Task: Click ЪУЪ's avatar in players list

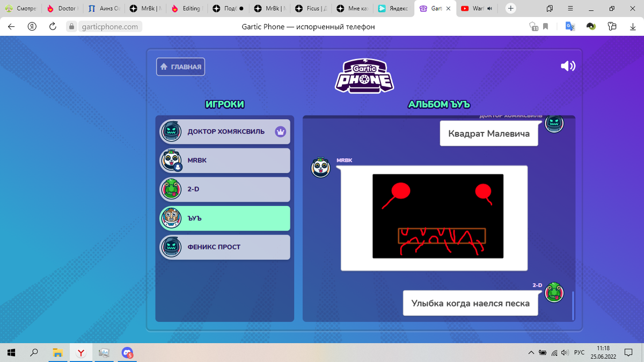Action: 171,218
